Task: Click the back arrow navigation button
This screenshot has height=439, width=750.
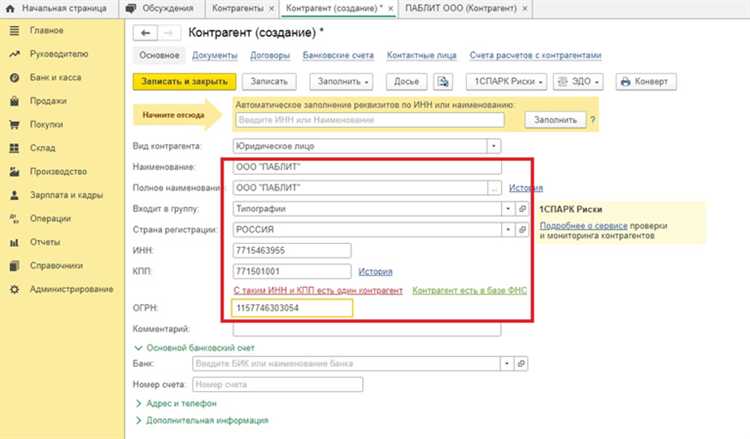Action: coord(145,33)
